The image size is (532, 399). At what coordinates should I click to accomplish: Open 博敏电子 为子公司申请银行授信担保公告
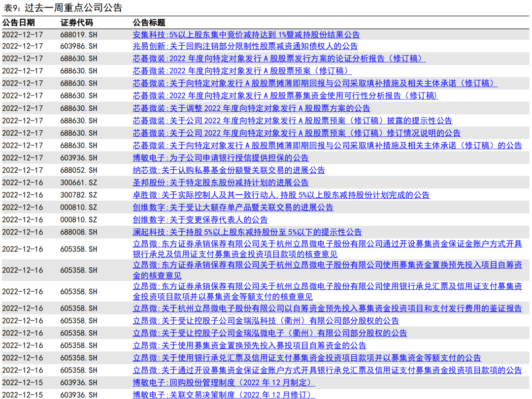(x=221, y=158)
